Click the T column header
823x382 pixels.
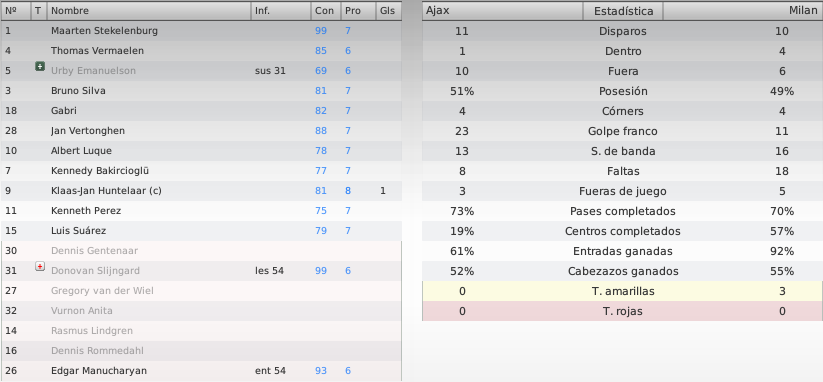pyautogui.click(x=39, y=10)
